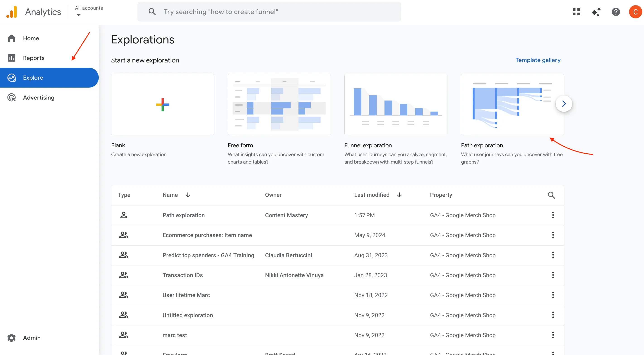Sort table by Name arrow
The height and width of the screenshot is (355, 644).
(x=188, y=195)
